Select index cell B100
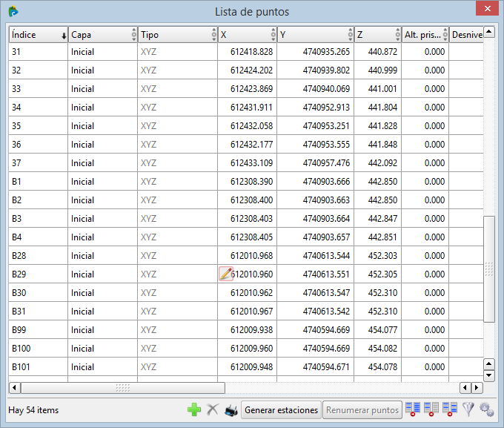 click(x=39, y=348)
